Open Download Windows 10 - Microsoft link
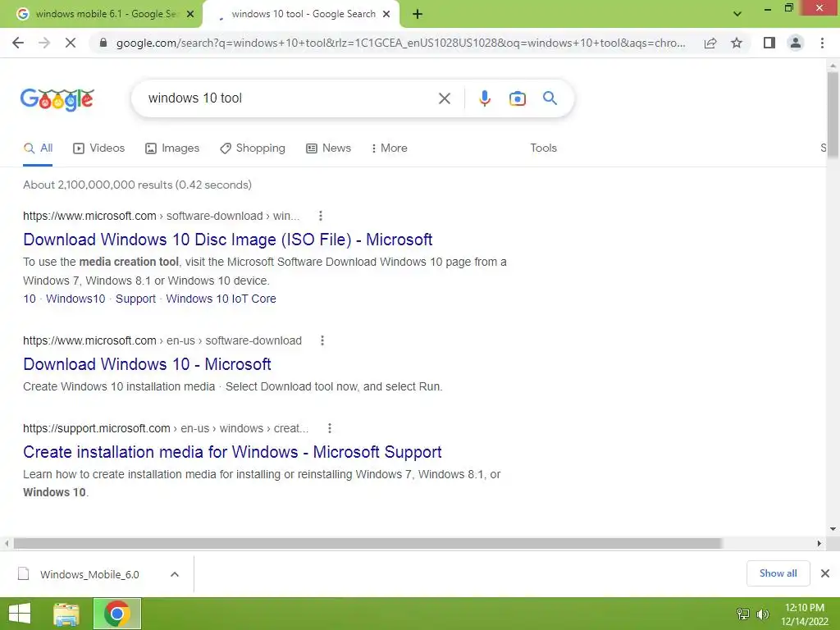Viewport: 840px width, 630px height. pyautogui.click(x=147, y=364)
